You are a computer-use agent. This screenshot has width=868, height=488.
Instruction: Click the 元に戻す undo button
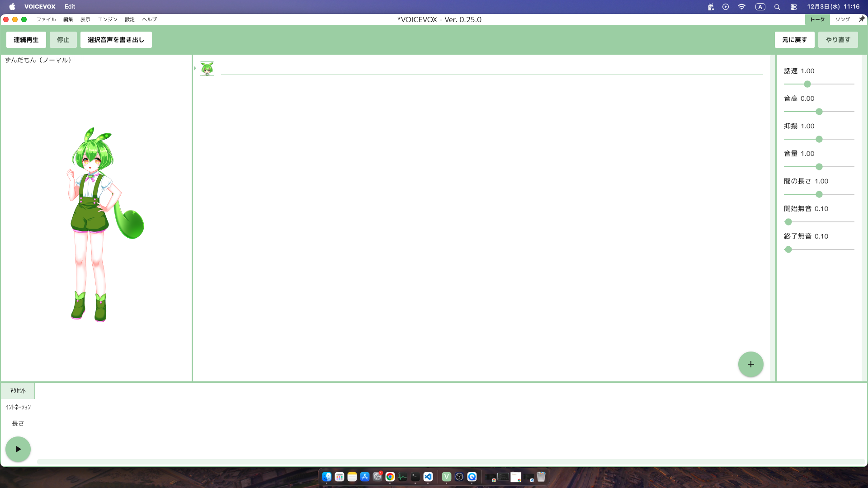tap(794, 40)
